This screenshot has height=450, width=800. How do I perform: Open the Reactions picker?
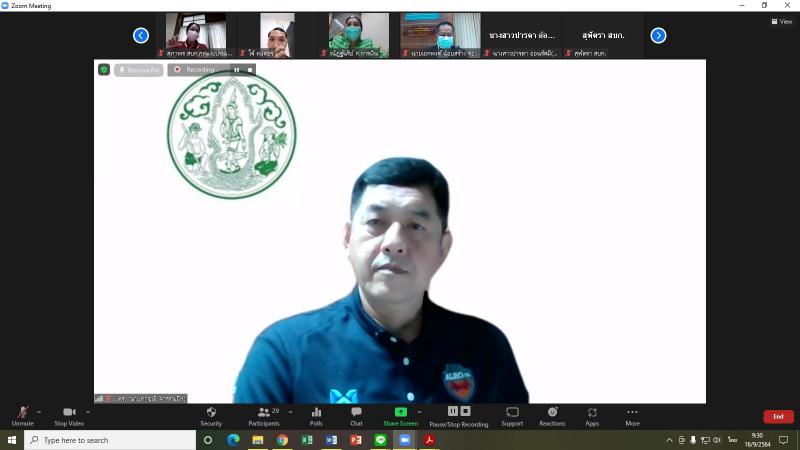point(552,416)
